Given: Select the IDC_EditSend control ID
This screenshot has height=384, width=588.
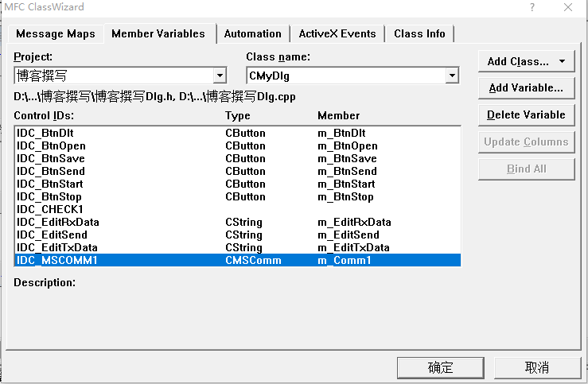Looking at the screenshot, I should 53,235.
